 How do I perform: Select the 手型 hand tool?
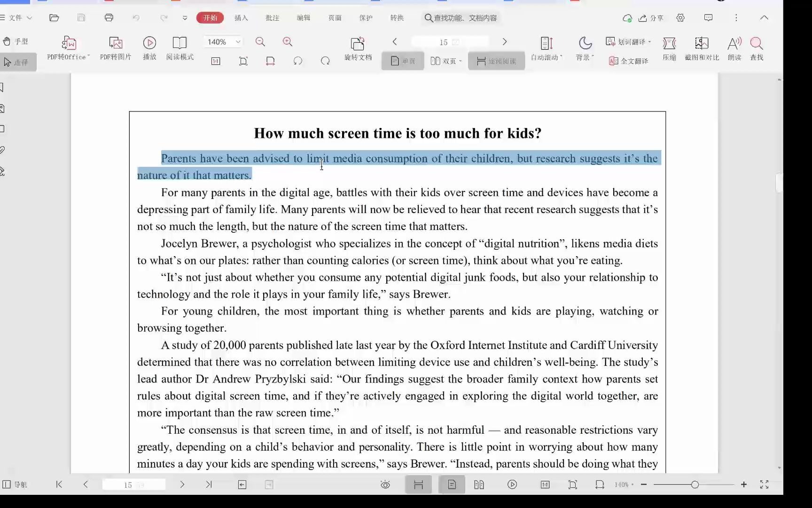pyautogui.click(x=16, y=41)
